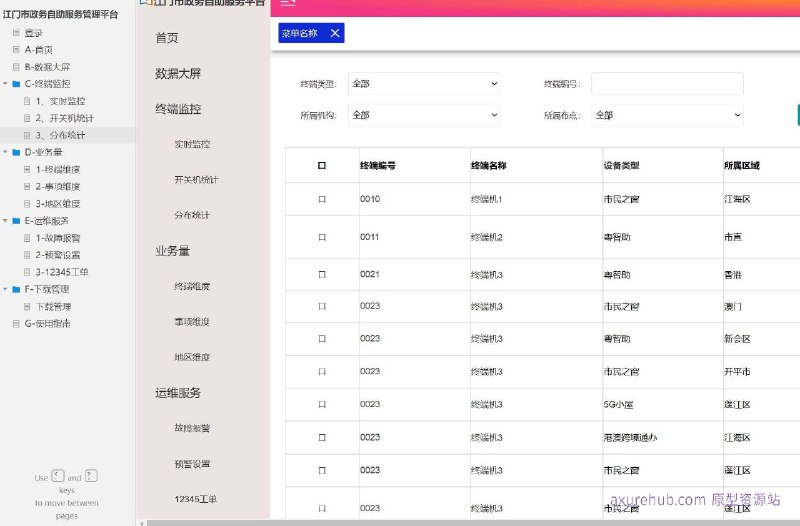Toggle the hamburger menu icon in header
The height and width of the screenshot is (526, 800).
288,2
